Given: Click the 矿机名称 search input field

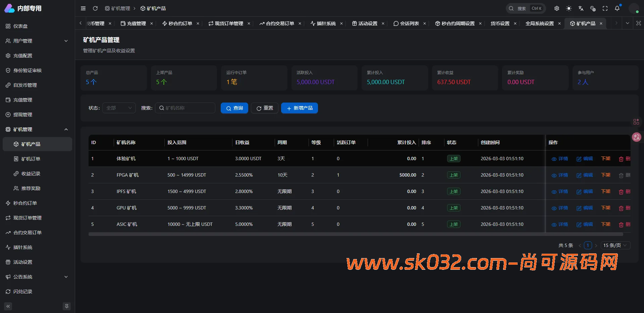Looking at the screenshot, I should (185, 108).
